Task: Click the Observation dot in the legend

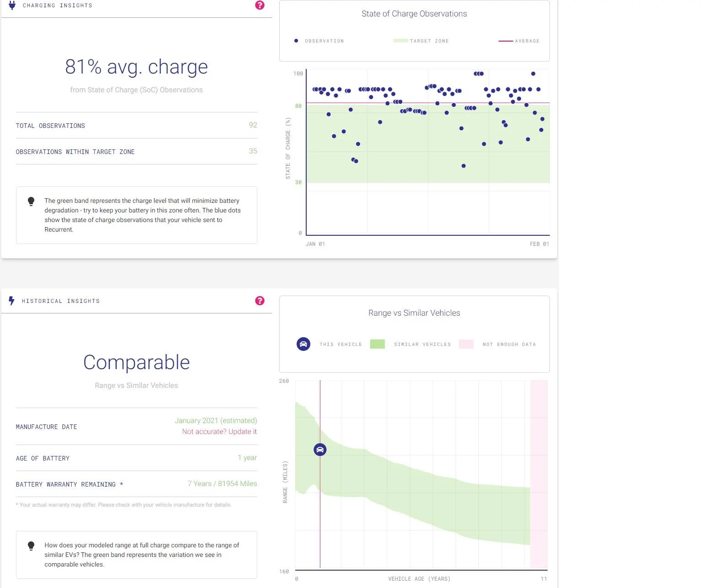Action: 296,41
